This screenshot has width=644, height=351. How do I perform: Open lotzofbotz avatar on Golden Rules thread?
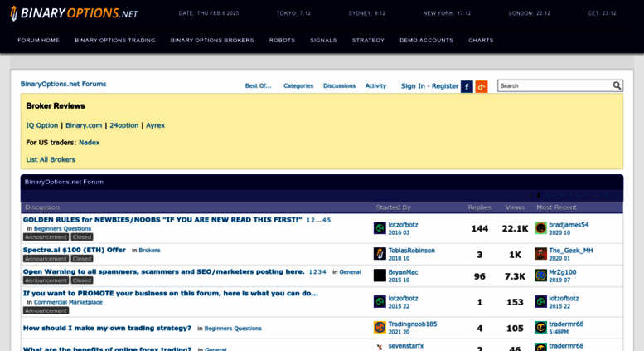[380, 227]
